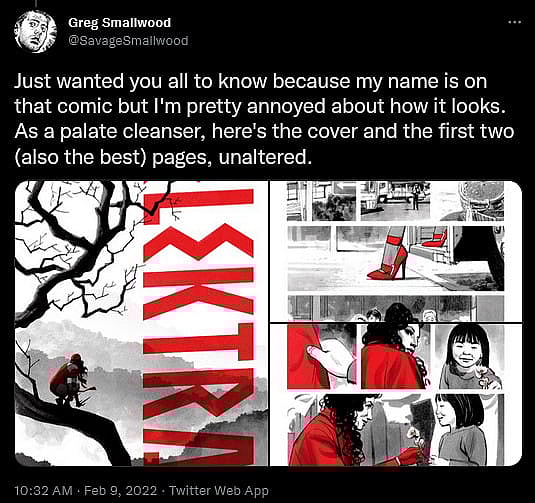Click the top street scene panel
Viewport: 535px width, 503px height.
(396, 201)
